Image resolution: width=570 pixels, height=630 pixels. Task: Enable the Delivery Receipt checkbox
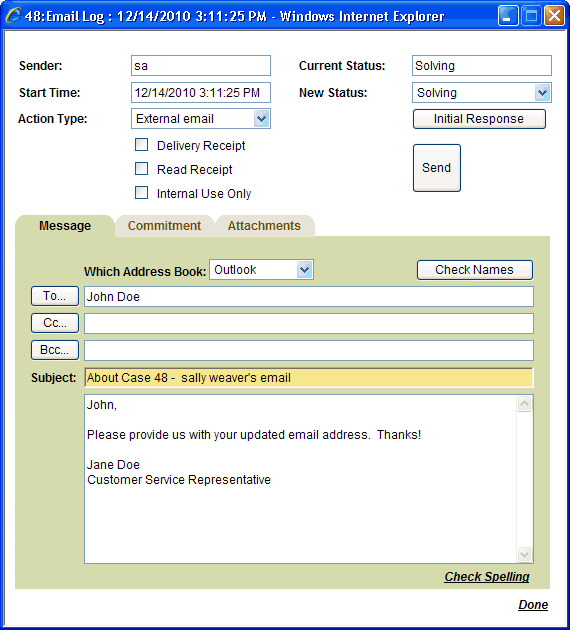coord(141,145)
